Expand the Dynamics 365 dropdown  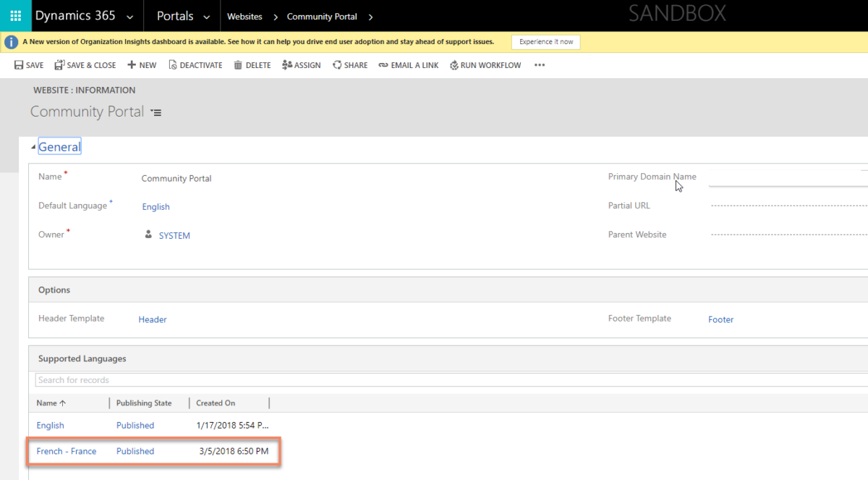[129, 17]
